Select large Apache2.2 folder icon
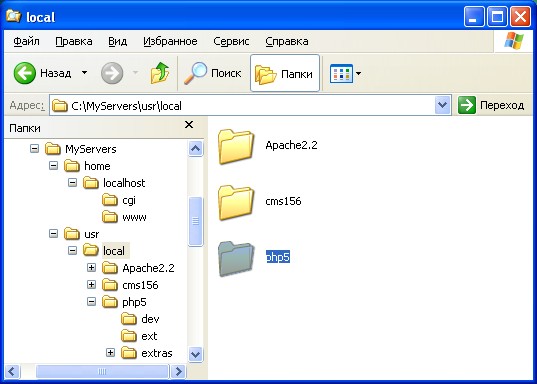Viewport: 537px width, 384px height. click(236, 146)
